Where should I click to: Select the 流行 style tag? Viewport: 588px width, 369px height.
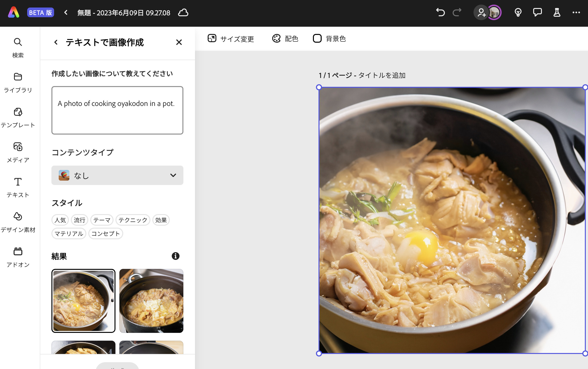tap(80, 220)
